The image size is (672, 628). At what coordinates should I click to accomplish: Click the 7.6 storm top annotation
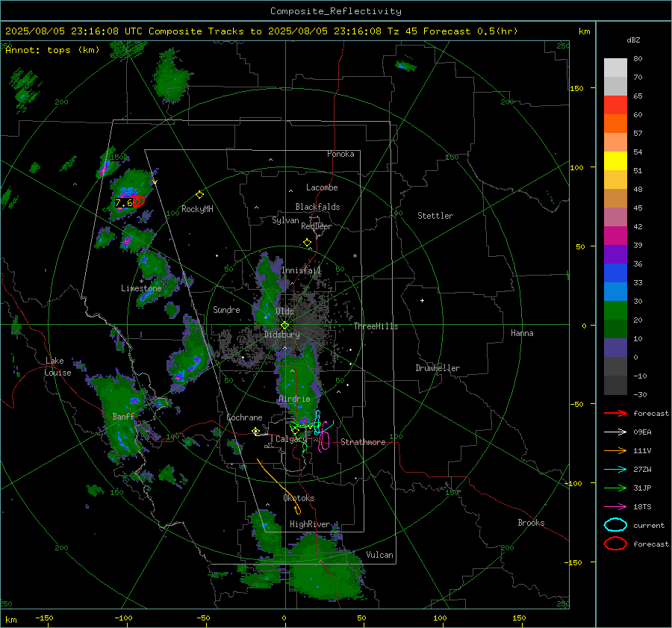pos(124,203)
